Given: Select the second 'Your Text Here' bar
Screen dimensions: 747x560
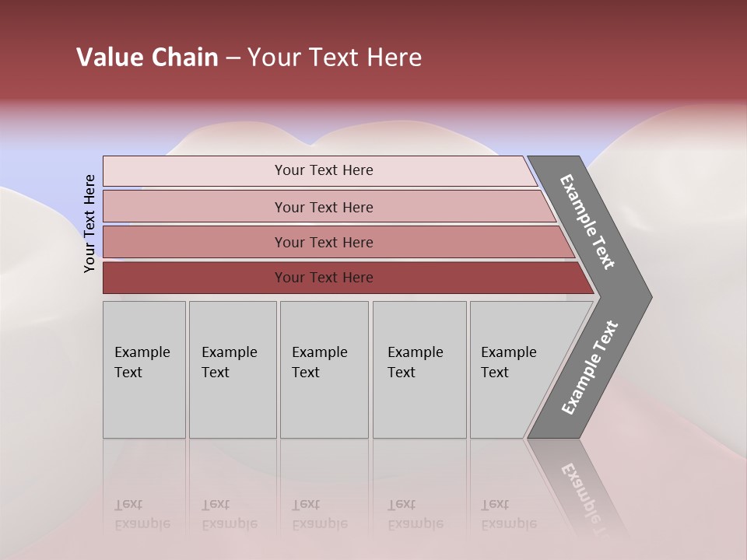Looking at the screenshot, I should pos(324,207).
